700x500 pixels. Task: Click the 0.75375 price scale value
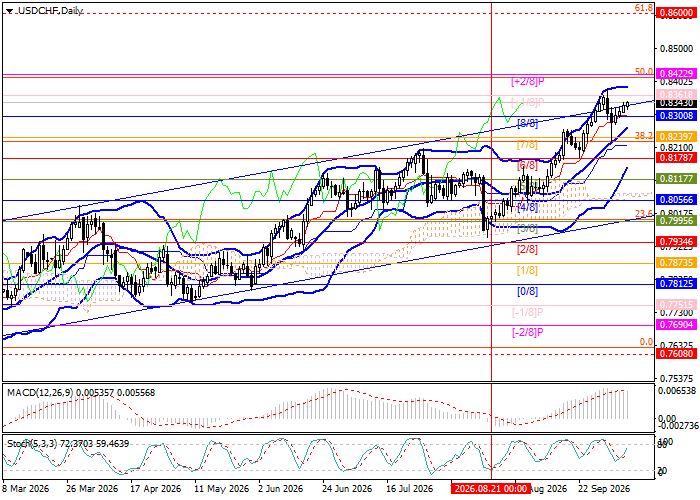[x=676, y=379]
